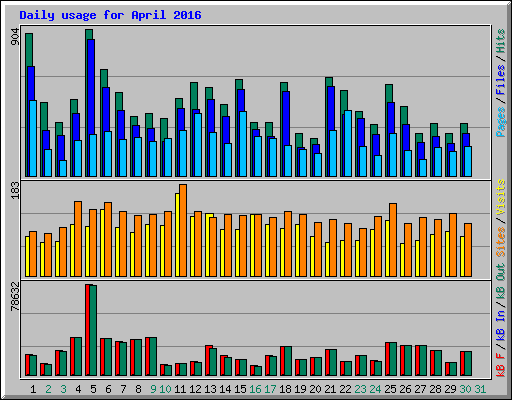Click day 15 on the x-axis
The width and height of the screenshot is (512, 400).
click(x=240, y=389)
